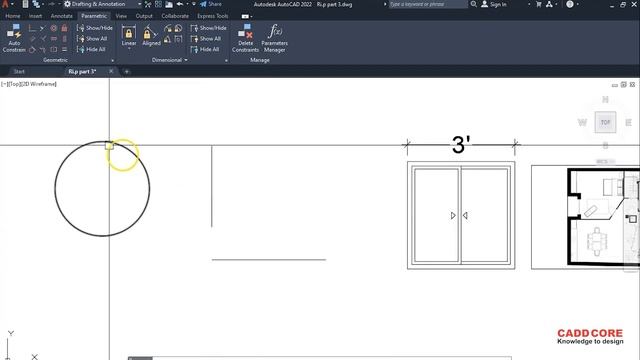Viewport: 640px width, 360px height.
Task: Select the Angular dimensional constraint
Action: point(168,39)
